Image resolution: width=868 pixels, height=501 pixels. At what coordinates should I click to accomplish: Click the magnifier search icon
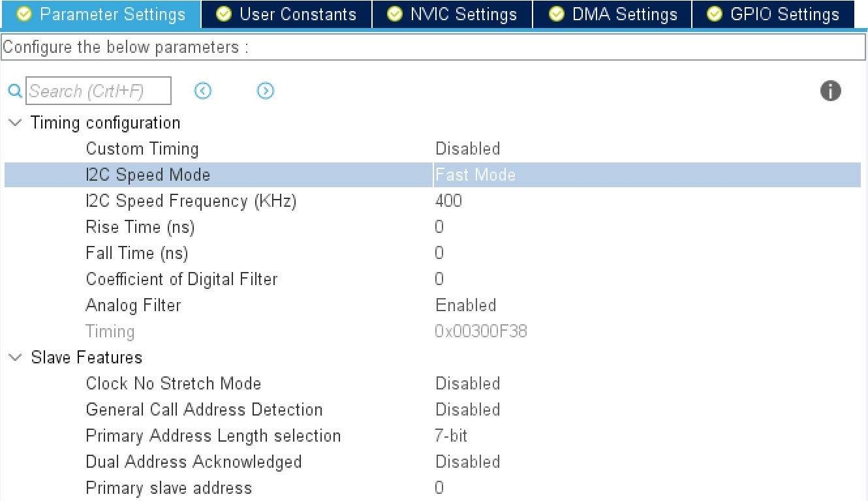[x=14, y=91]
